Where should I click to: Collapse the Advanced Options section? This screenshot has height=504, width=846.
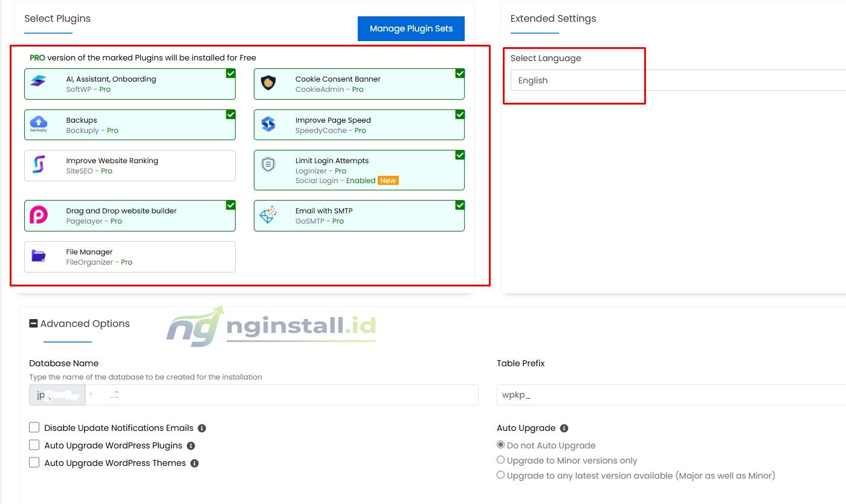[33, 323]
